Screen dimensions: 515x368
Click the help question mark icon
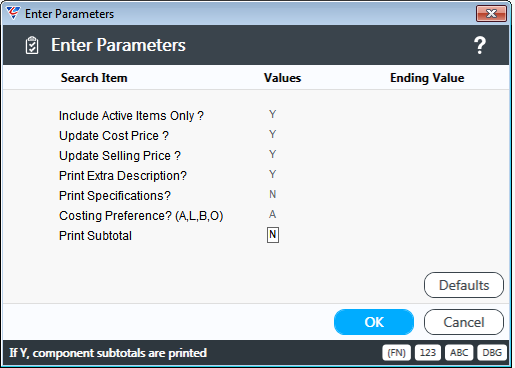(x=480, y=45)
